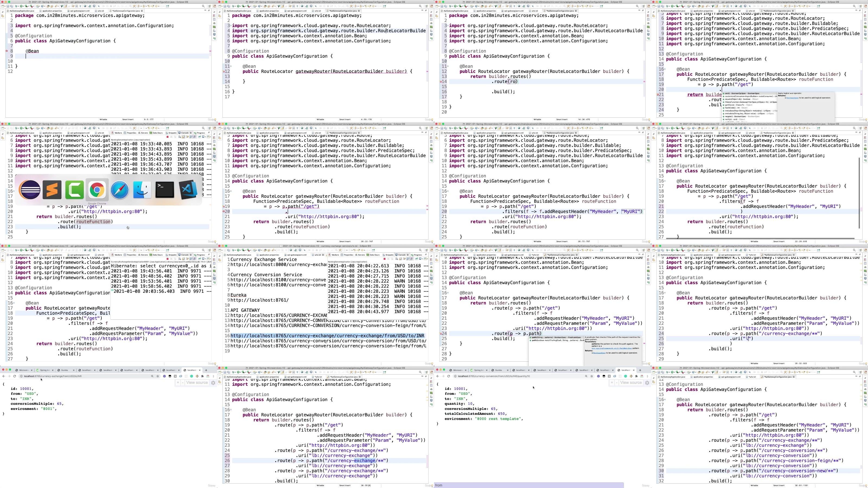Screen dimensions: 868x488
Task: Bookmark the currency-exchange page with star icon
Action: pos(158,376)
